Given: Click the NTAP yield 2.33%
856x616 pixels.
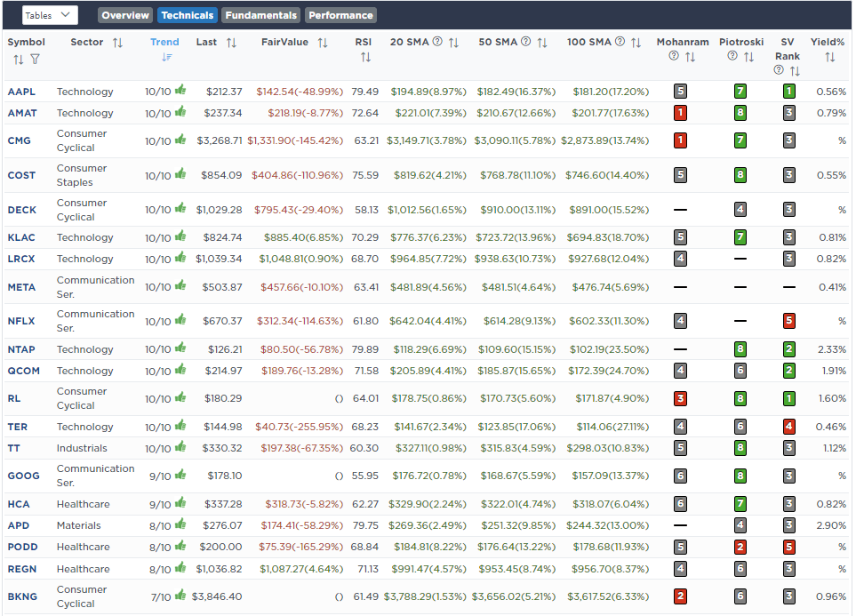Looking at the screenshot, I should pyautogui.click(x=832, y=349).
